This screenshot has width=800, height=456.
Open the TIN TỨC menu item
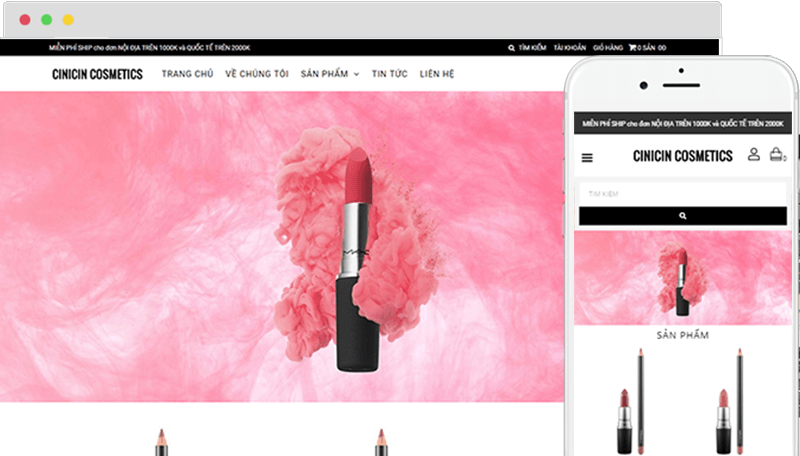click(x=389, y=74)
